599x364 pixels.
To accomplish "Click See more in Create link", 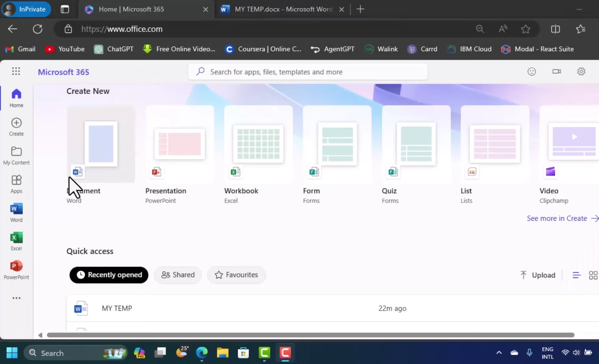I will click(x=563, y=218).
